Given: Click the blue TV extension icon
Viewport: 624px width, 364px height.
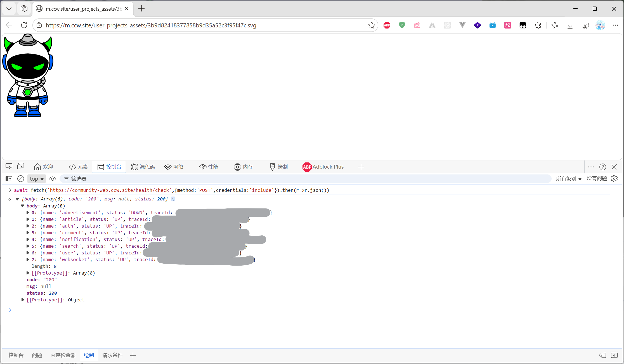Looking at the screenshot, I should [x=493, y=25].
